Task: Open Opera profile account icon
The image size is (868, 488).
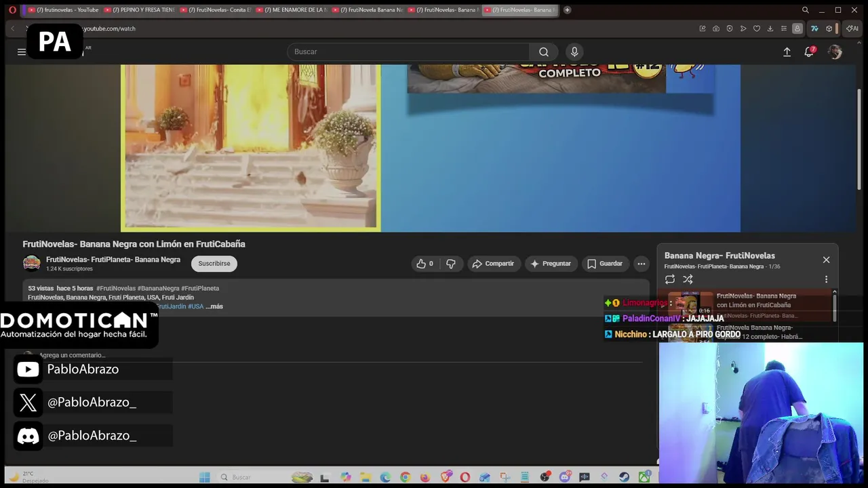Action: pos(797,28)
